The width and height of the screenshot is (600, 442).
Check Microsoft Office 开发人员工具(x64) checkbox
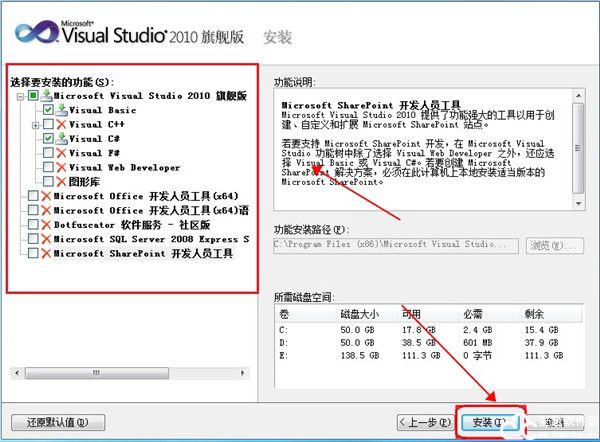[33, 196]
